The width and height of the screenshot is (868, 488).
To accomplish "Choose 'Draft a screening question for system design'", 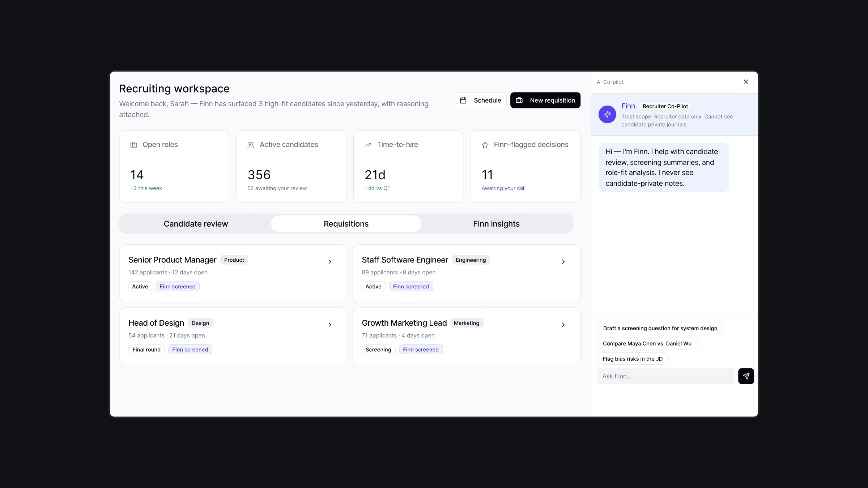I will click(660, 328).
